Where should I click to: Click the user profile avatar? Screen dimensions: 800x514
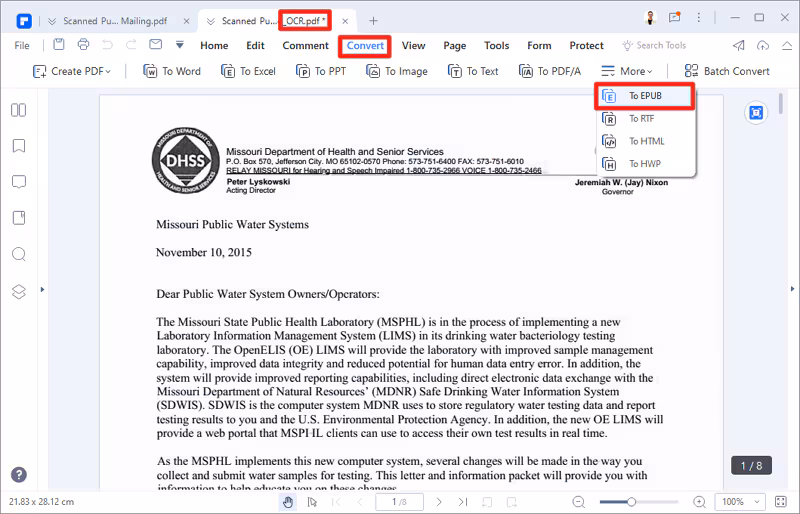pyautogui.click(x=651, y=18)
